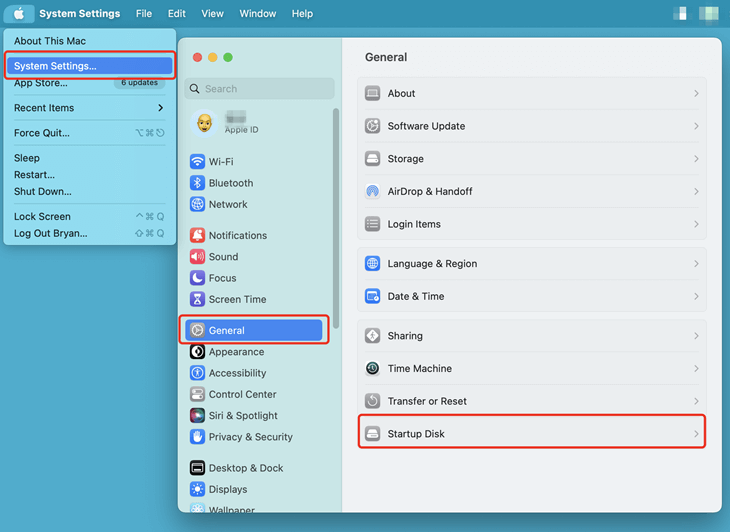The width and height of the screenshot is (730, 532).
Task: Expand the Language & Region chevron
Action: tap(696, 263)
